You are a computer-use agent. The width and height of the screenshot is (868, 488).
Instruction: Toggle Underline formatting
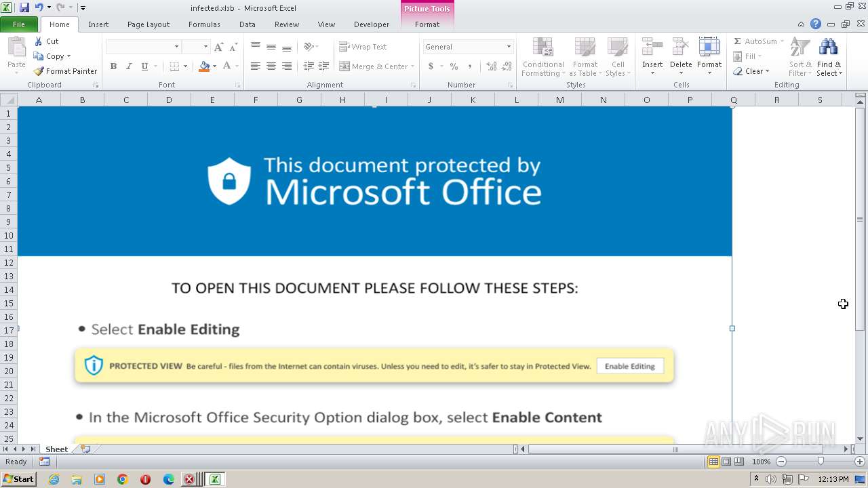tap(144, 66)
